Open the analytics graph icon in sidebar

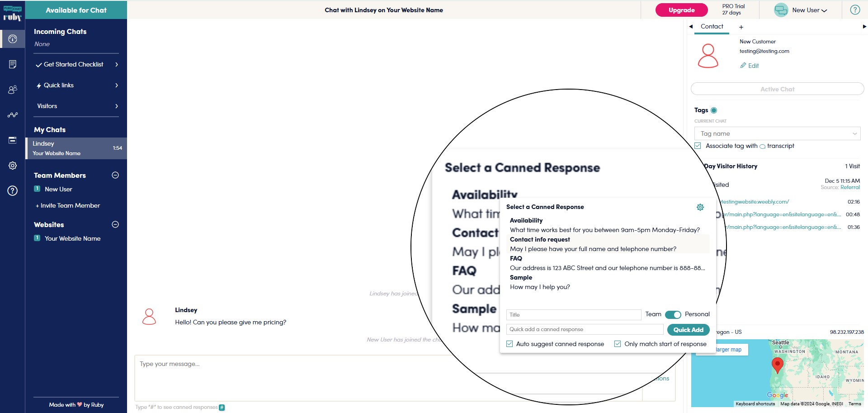pos(13,115)
